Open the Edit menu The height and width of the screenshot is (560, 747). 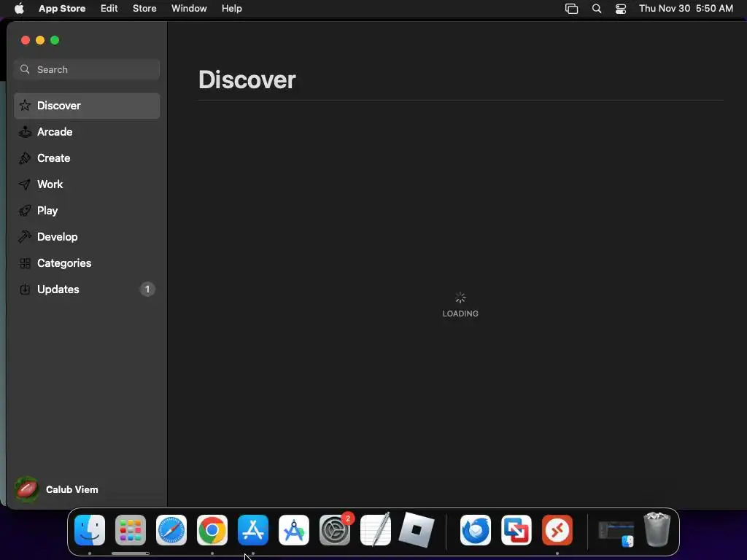[x=109, y=8]
